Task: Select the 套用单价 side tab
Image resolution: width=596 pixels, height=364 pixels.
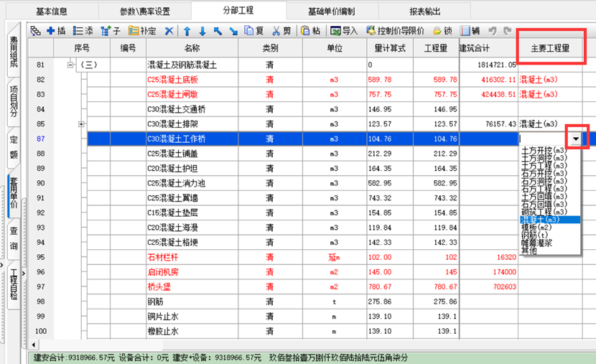Action: pyautogui.click(x=14, y=193)
